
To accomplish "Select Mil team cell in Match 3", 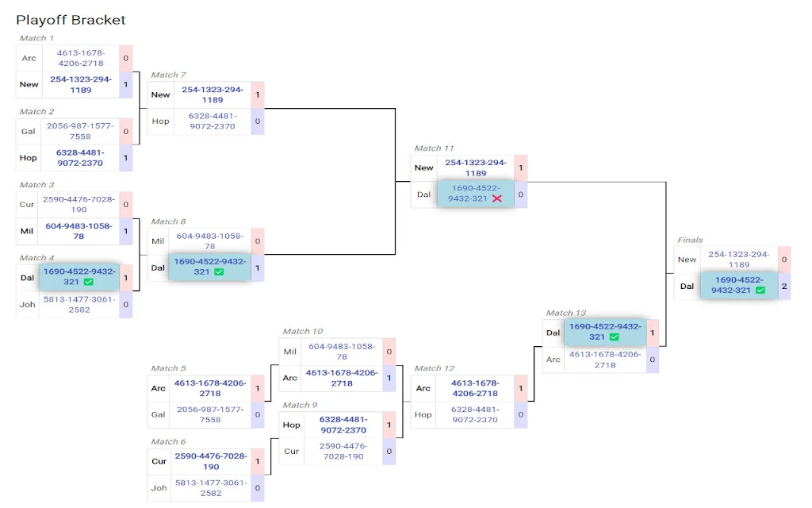I will click(27, 231).
